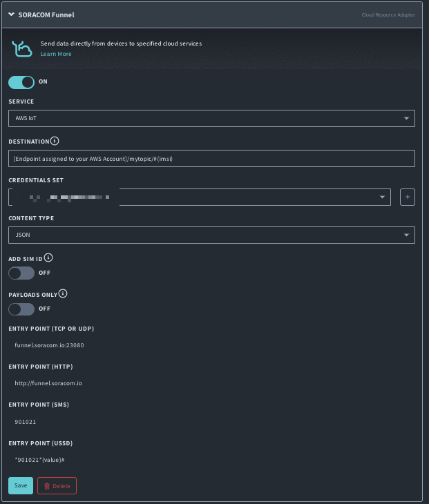Turn off the Funnel ON toggle

point(21,82)
